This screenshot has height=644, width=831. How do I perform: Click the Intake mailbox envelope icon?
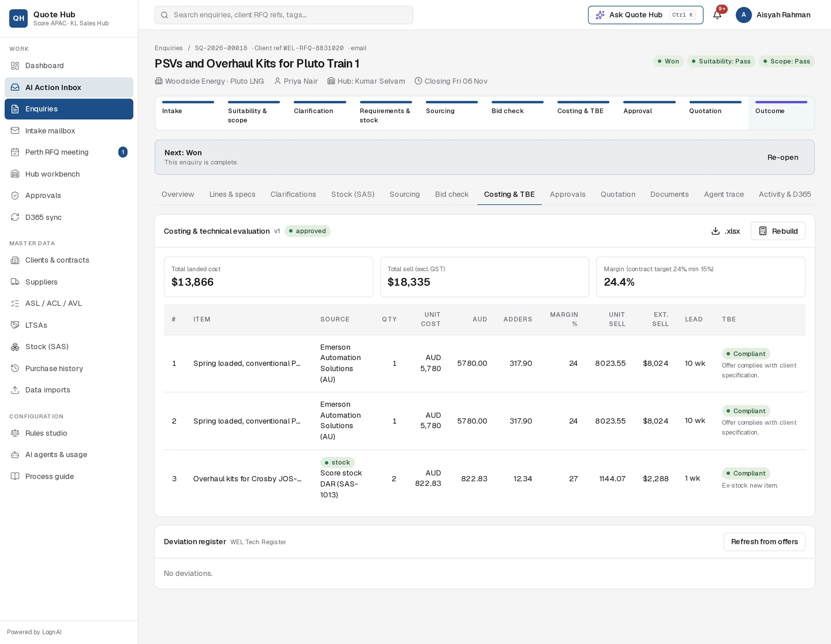coord(15,130)
